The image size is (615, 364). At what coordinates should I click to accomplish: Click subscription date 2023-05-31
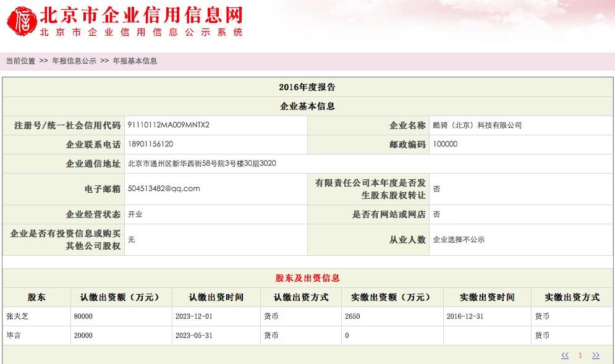193,336
